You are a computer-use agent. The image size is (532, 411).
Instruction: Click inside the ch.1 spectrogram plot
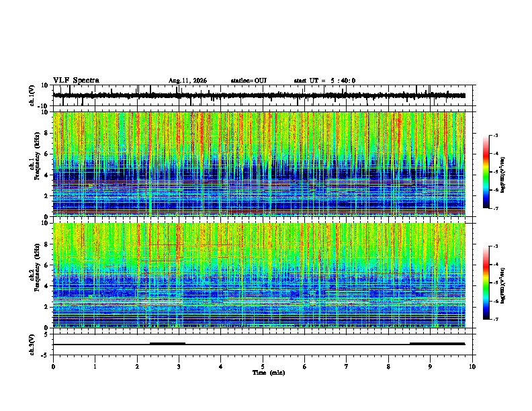click(259, 164)
